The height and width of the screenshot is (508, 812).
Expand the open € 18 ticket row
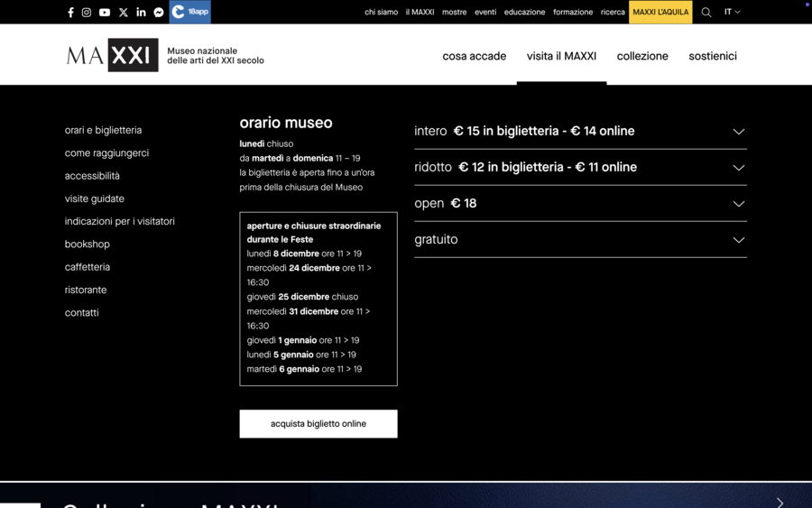tap(580, 204)
